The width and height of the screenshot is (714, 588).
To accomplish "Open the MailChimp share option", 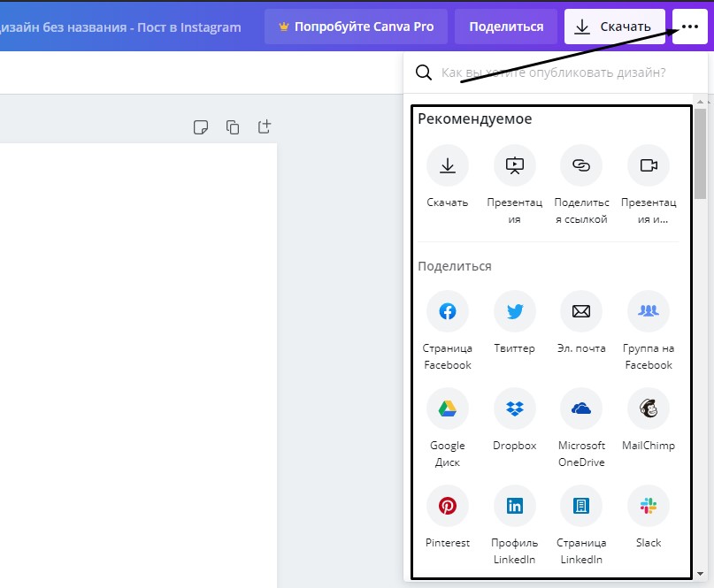I will (649, 409).
